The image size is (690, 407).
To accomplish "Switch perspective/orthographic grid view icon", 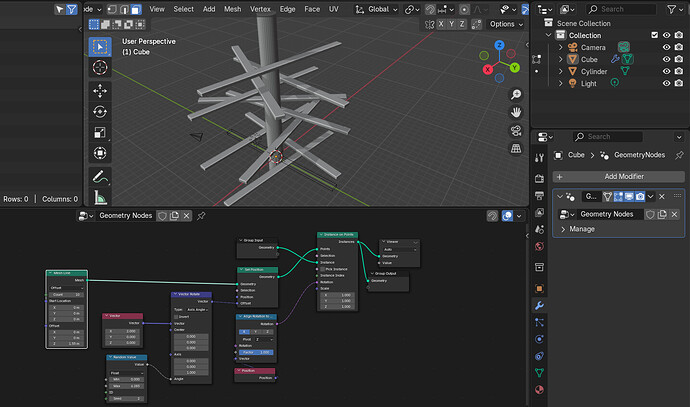I will coord(516,148).
